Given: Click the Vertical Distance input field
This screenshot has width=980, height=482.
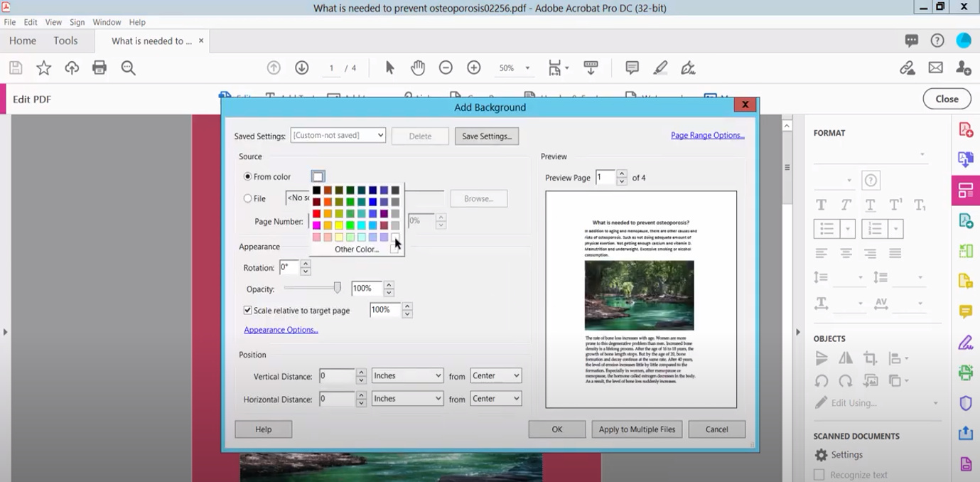Looking at the screenshot, I should [336, 375].
